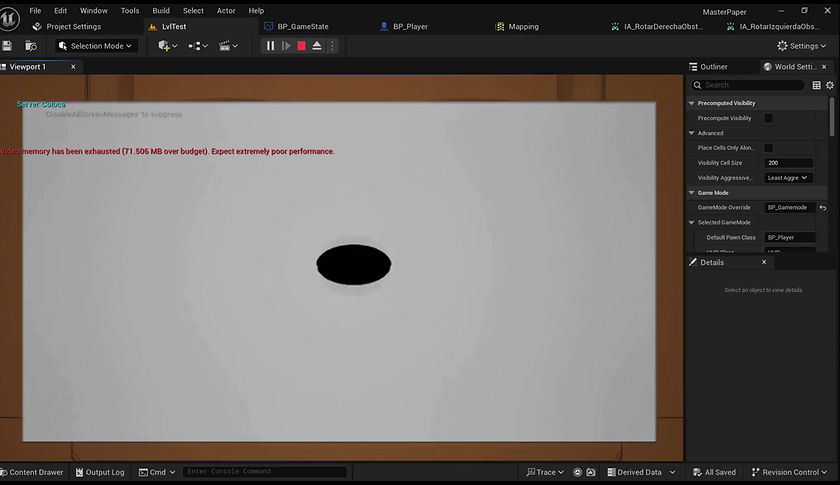This screenshot has height=485, width=840.
Task: Toggle Place Cells Only Along checkbox
Action: [x=769, y=148]
